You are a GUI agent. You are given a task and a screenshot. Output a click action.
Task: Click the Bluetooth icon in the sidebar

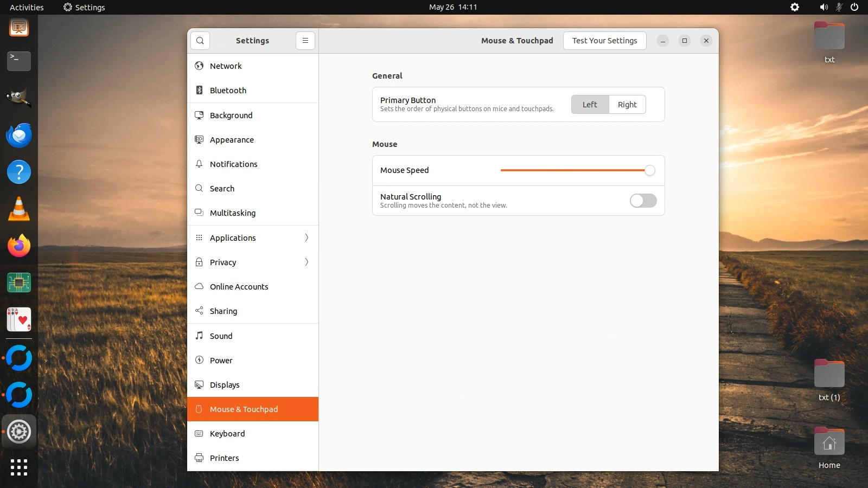point(199,91)
